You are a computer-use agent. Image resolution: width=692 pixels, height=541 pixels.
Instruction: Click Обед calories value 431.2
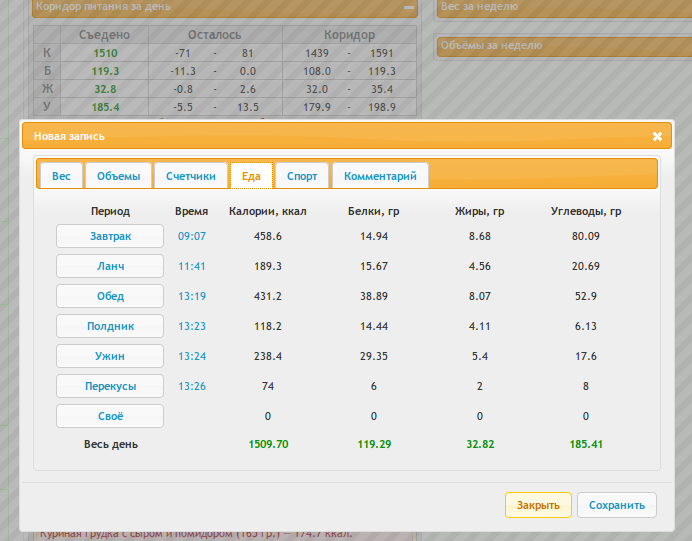(x=268, y=296)
